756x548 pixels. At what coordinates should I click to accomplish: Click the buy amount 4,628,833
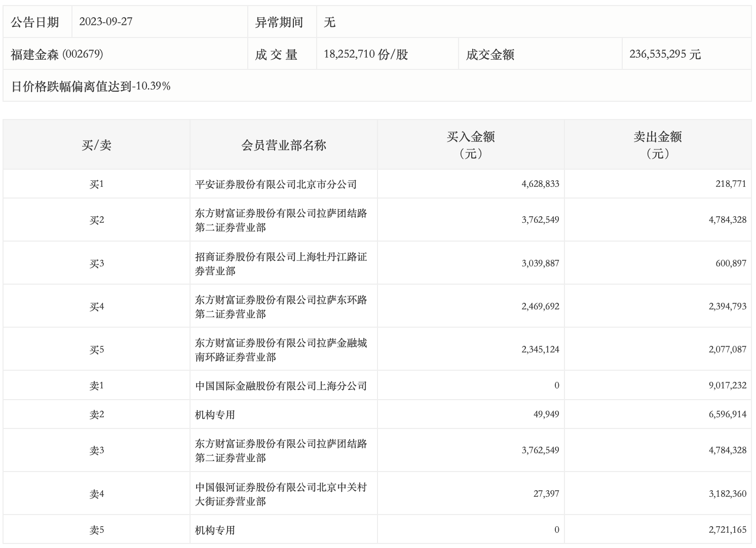pyautogui.click(x=540, y=184)
